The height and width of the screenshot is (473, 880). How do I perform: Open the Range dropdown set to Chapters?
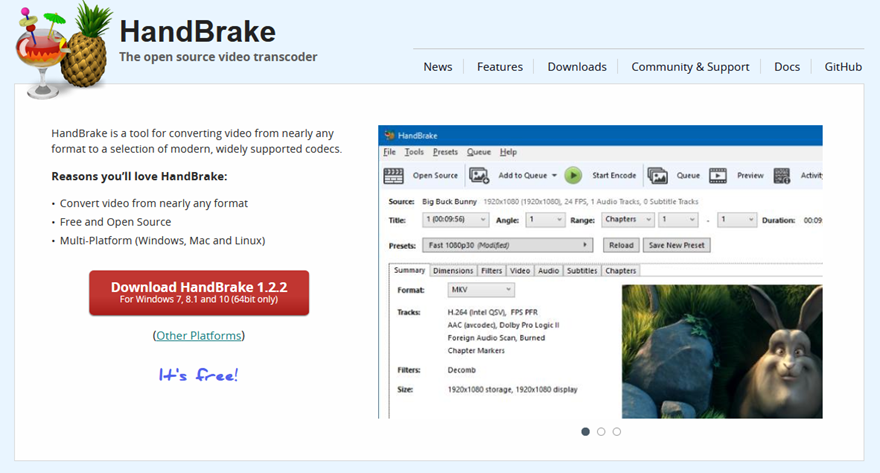(626, 219)
